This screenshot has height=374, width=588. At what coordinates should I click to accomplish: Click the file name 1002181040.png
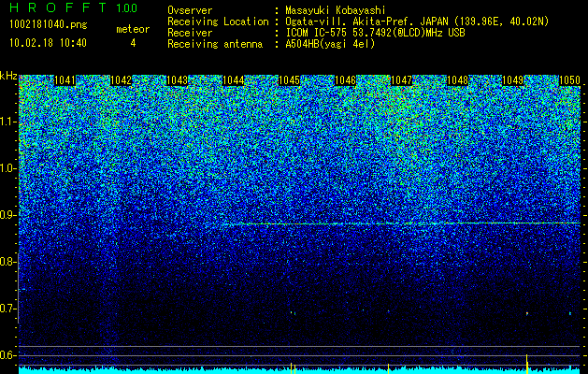(x=48, y=25)
